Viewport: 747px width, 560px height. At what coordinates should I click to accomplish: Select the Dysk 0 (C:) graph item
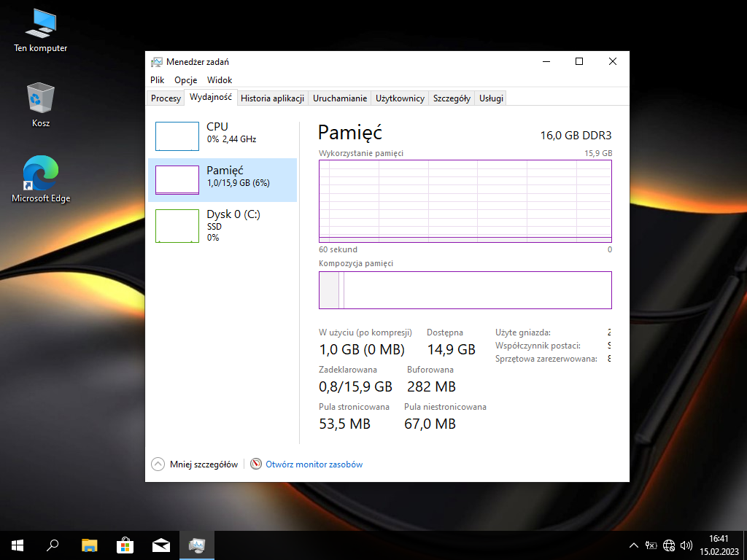click(x=177, y=225)
